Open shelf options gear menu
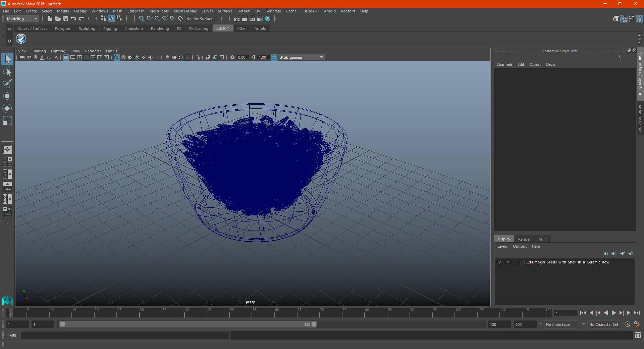Screen dimensions: 644x349 click(9, 41)
